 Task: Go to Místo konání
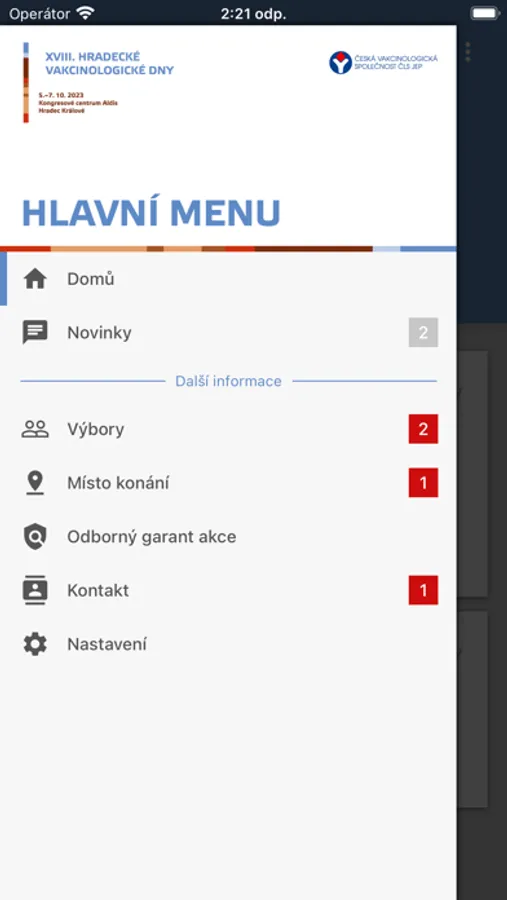click(229, 483)
